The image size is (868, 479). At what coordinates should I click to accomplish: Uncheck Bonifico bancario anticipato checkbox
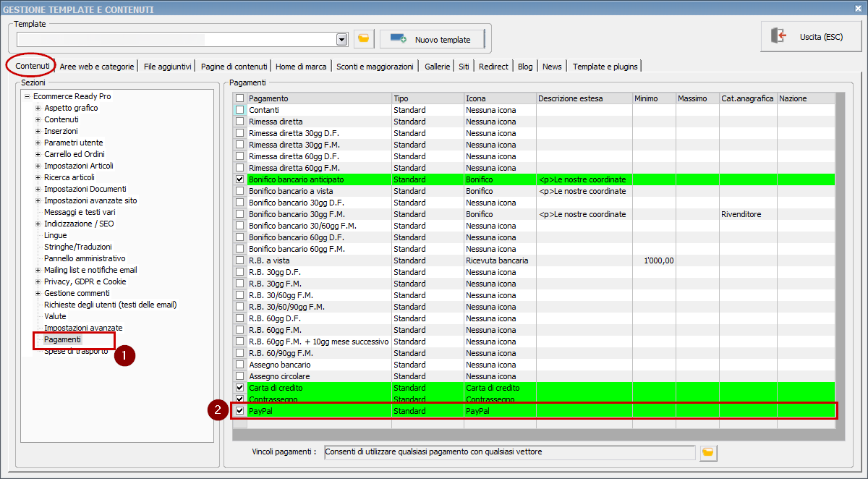point(240,179)
